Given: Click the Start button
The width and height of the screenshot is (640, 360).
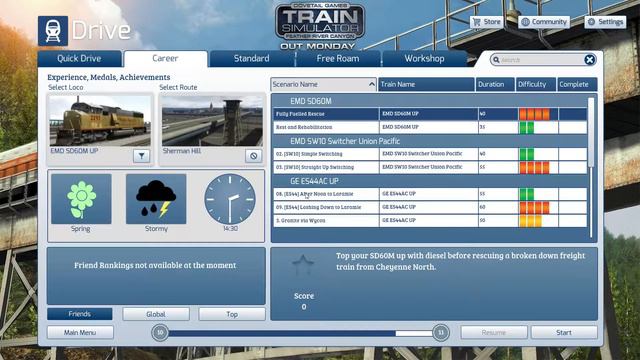Looking at the screenshot, I should [564, 333].
